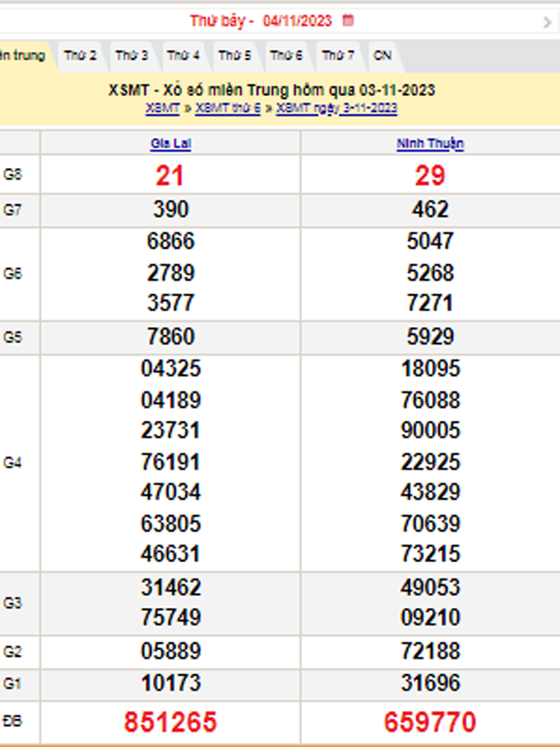Select the Thứ 7 tab

(338, 56)
